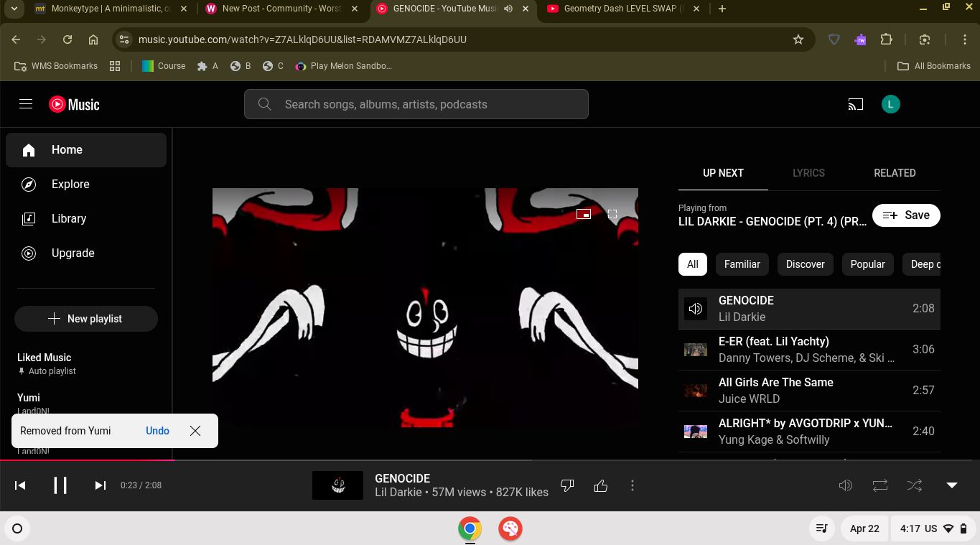Screen dimensions: 980x545
Task: Open the Chrome tab search dropdown
Action: click(x=14, y=9)
